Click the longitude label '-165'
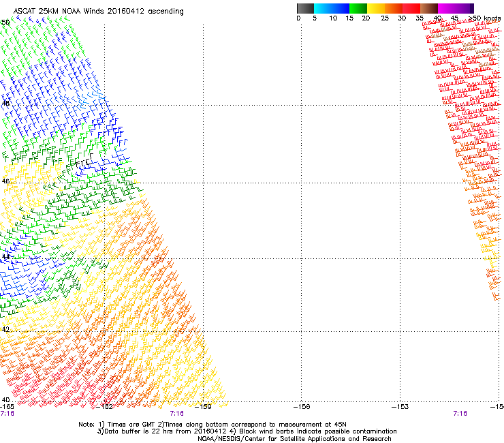Image resolution: width=504 pixels, height=443 pixels. (x=7, y=407)
